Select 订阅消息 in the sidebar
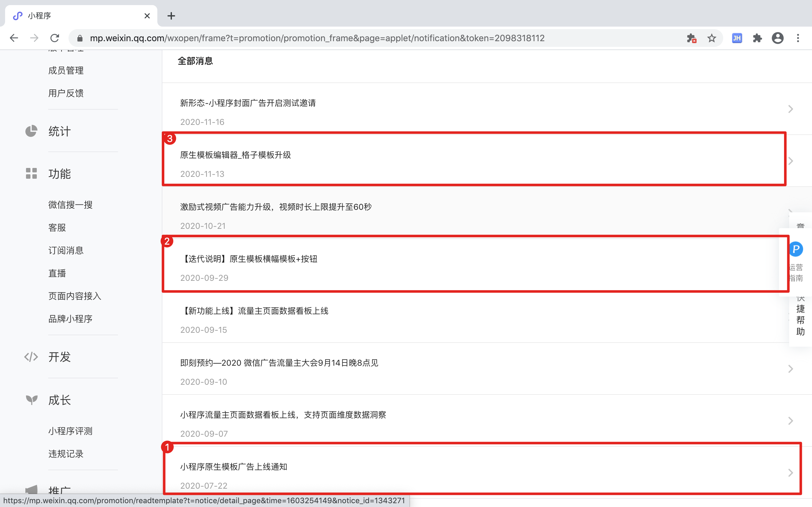The width and height of the screenshot is (812, 507). click(x=66, y=250)
